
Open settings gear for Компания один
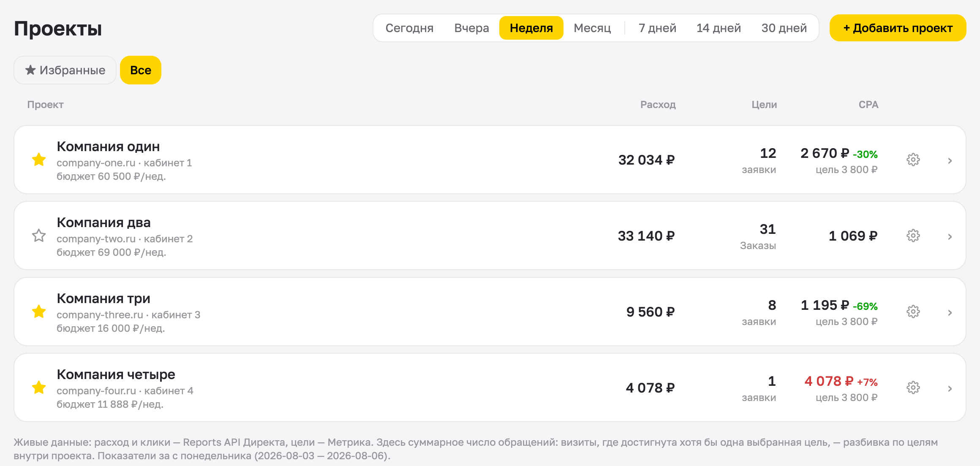tap(913, 160)
